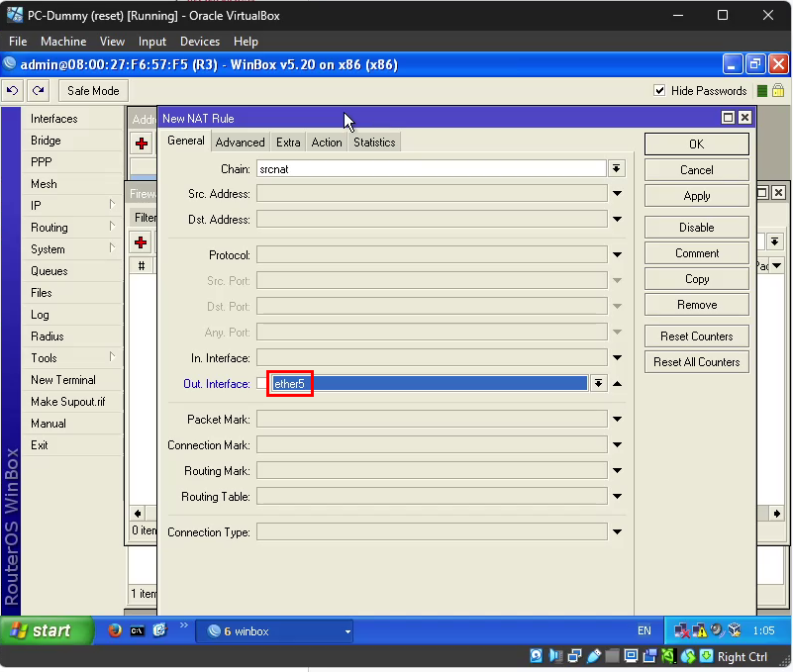793x672 pixels.
Task: Click the WinBox redo arrow icon
Action: (38, 90)
